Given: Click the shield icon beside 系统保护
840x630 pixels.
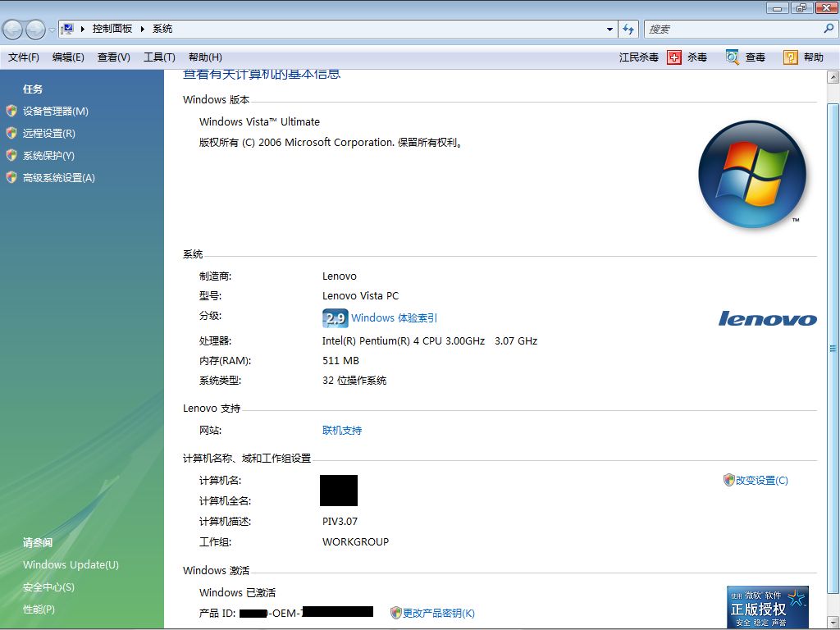Looking at the screenshot, I should click(x=11, y=155).
